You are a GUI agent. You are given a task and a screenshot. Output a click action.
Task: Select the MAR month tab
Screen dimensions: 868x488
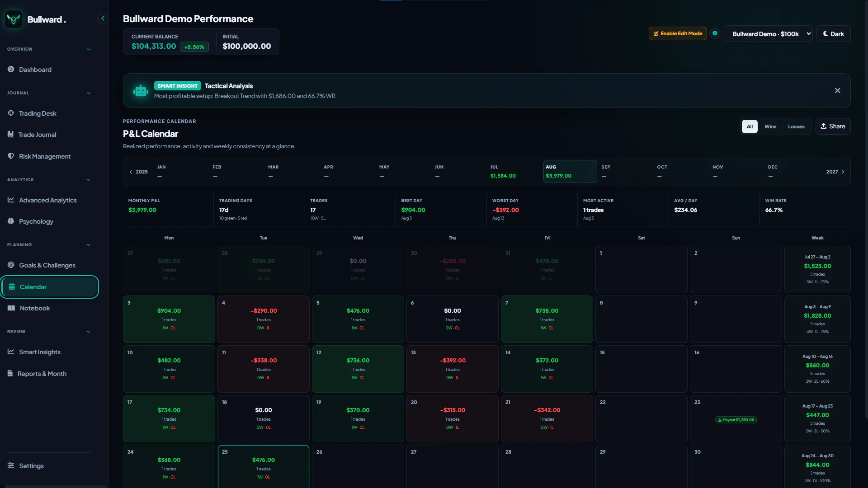click(x=293, y=172)
